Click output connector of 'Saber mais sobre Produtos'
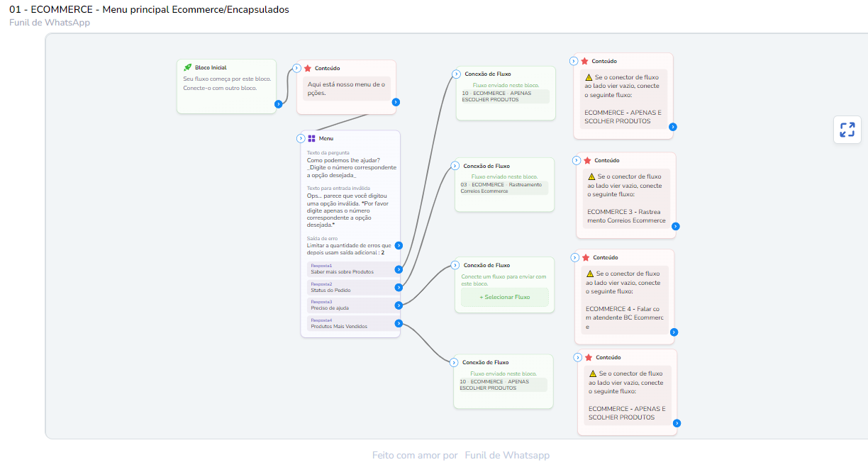868x467 pixels. click(x=399, y=269)
